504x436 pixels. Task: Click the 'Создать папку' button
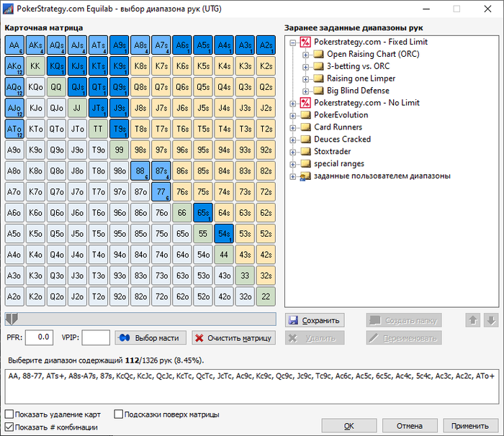pyautogui.click(x=404, y=320)
